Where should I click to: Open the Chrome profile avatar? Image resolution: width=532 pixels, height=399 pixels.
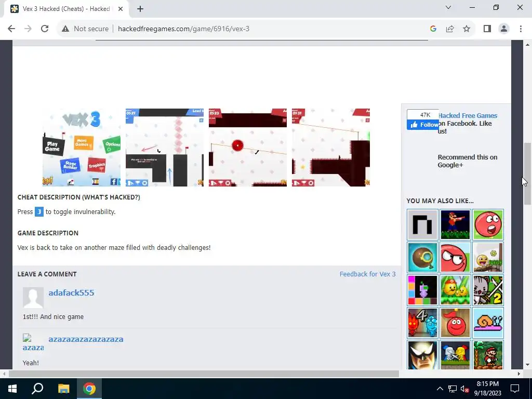point(504,29)
